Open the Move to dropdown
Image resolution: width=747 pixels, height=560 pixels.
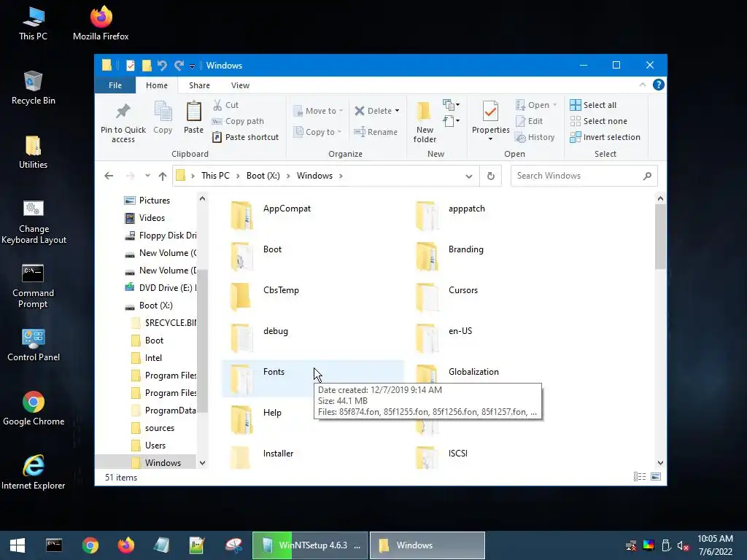click(x=319, y=111)
